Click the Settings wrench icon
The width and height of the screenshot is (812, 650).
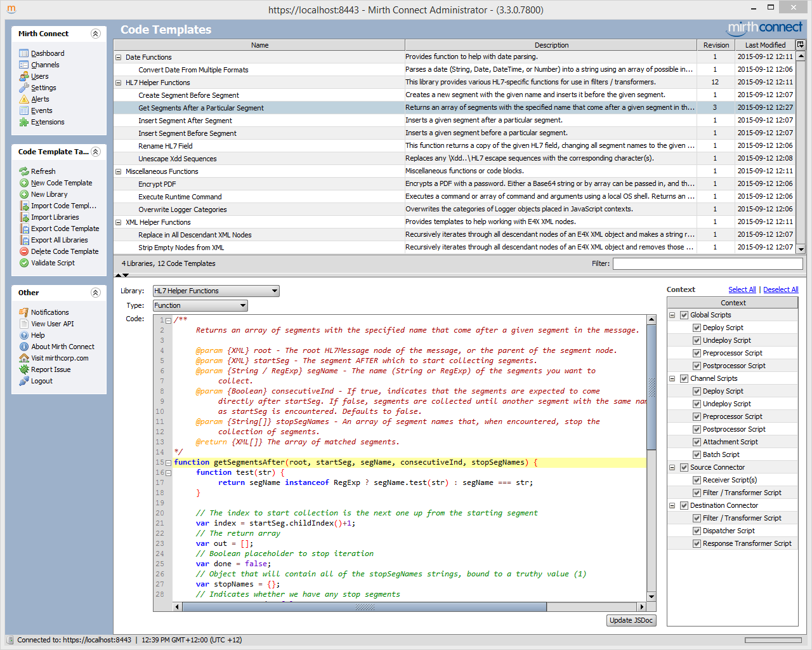click(x=24, y=88)
